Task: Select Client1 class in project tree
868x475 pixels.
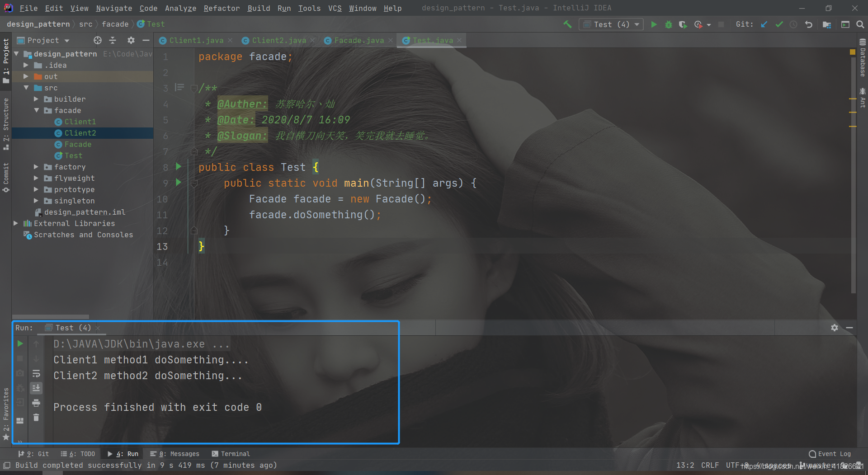Action: pyautogui.click(x=80, y=122)
